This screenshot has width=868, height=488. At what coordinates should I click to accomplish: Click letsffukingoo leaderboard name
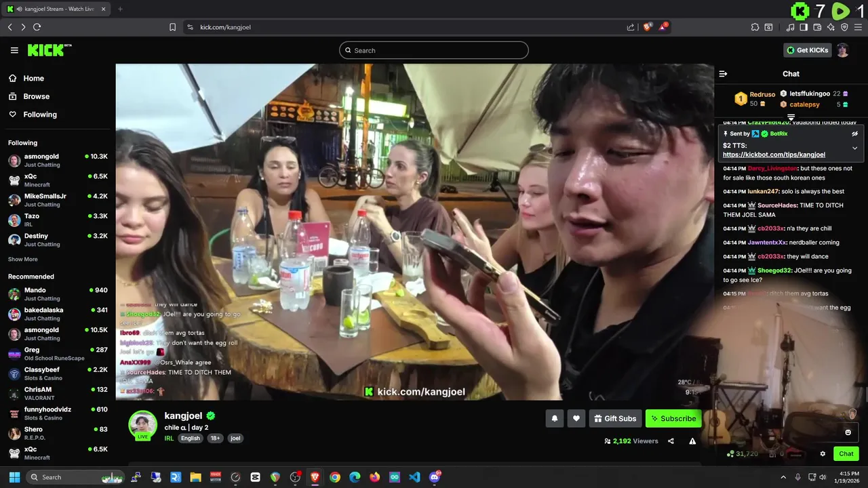tap(810, 94)
